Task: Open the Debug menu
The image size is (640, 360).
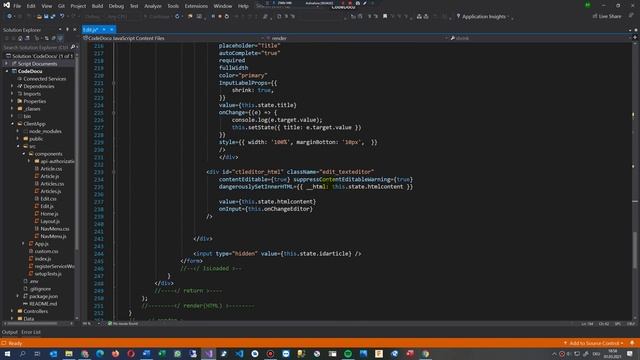Action: [x=116, y=6]
